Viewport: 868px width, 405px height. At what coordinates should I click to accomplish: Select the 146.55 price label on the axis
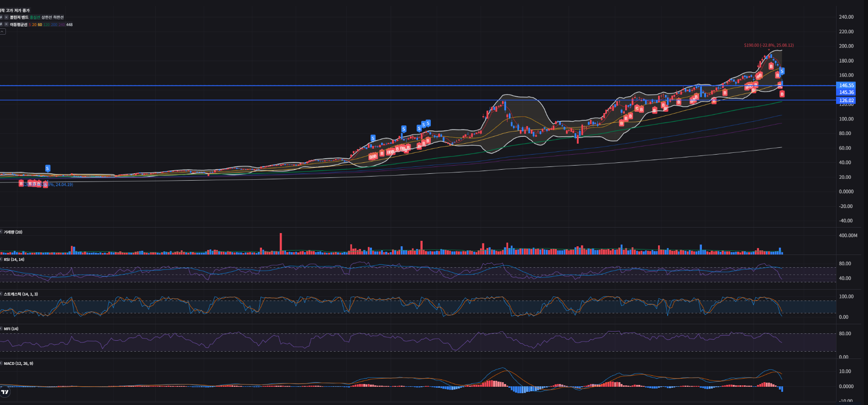point(846,85)
